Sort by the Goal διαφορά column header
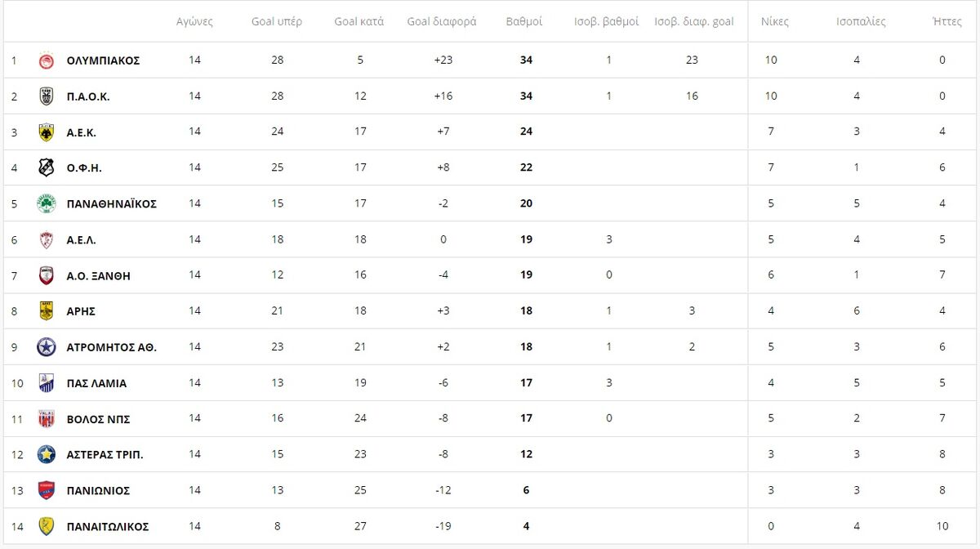Screen dimensions: 980x549 (442, 22)
